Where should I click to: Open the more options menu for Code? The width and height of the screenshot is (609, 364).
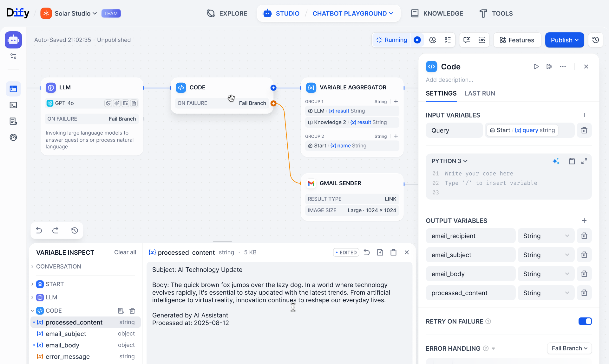pyautogui.click(x=563, y=67)
